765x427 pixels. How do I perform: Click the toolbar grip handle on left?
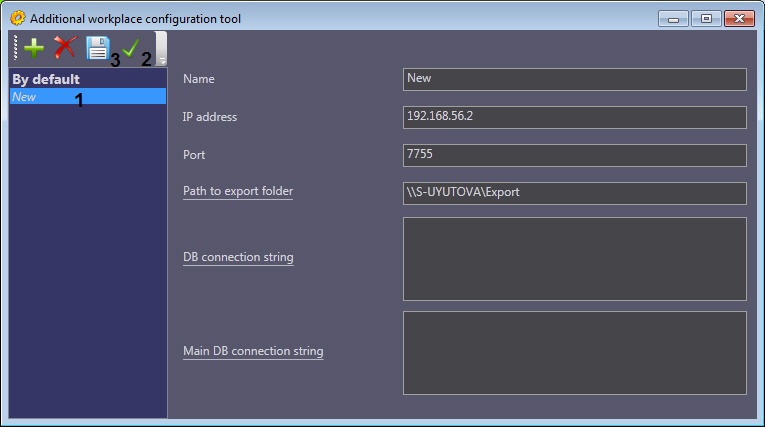coord(15,48)
